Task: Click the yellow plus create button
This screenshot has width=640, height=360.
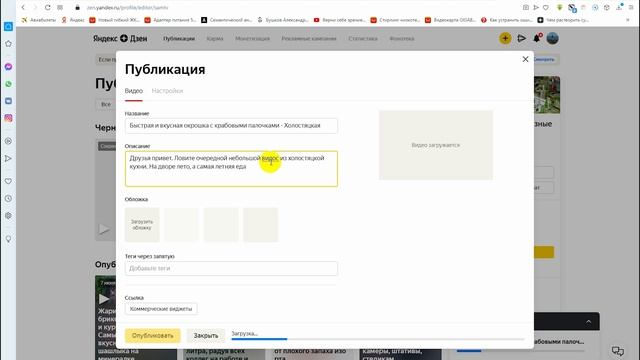Action: pos(505,38)
